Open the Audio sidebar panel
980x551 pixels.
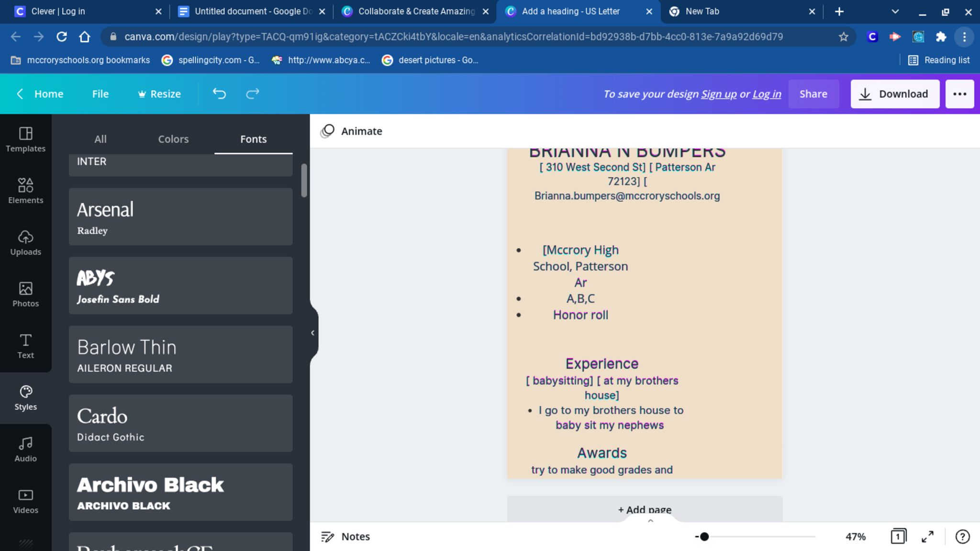[25, 450]
